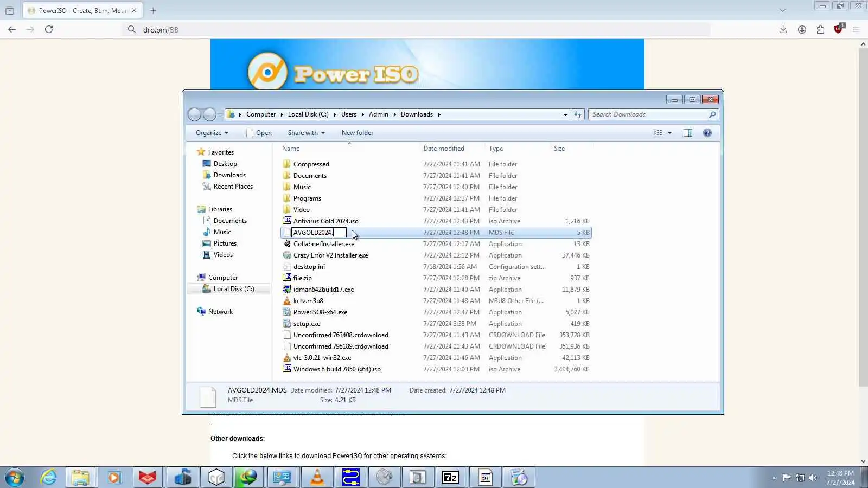Image resolution: width=868 pixels, height=488 pixels.
Task: Select PowerISO8-x64.exe
Action: tap(320, 312)
